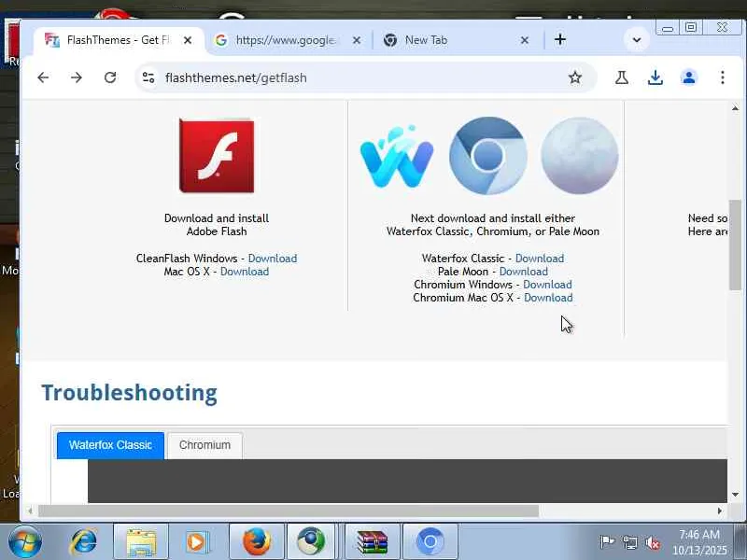This screenshot has height=560, width=747.
Task: Select the Waterfox Classic troubleshooting tab
Action: tap(110, 445)
